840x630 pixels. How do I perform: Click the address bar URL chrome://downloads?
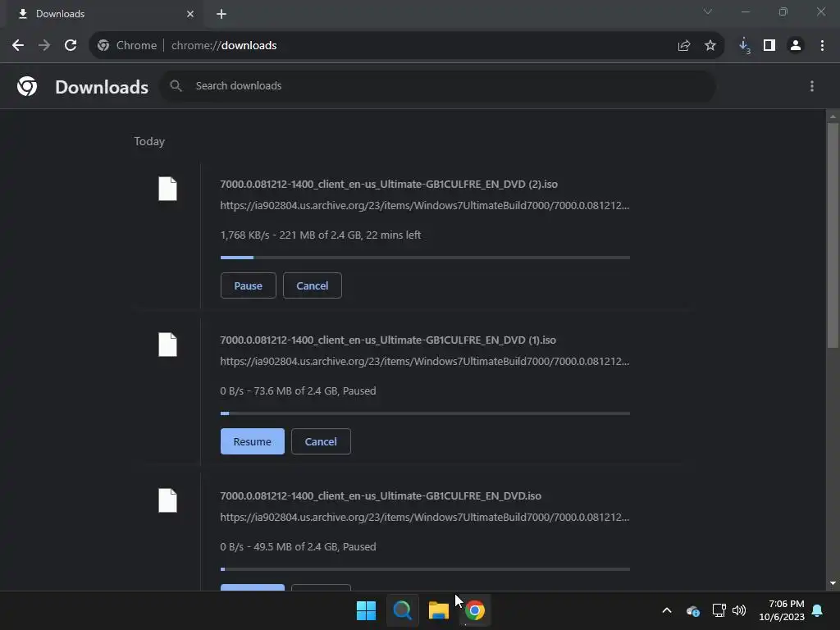tap(224, 46)
